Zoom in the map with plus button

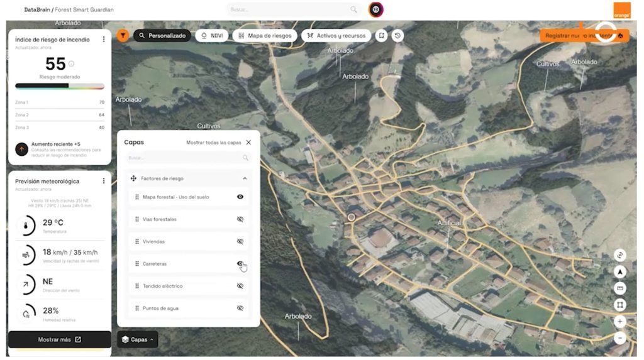[620, 321]
